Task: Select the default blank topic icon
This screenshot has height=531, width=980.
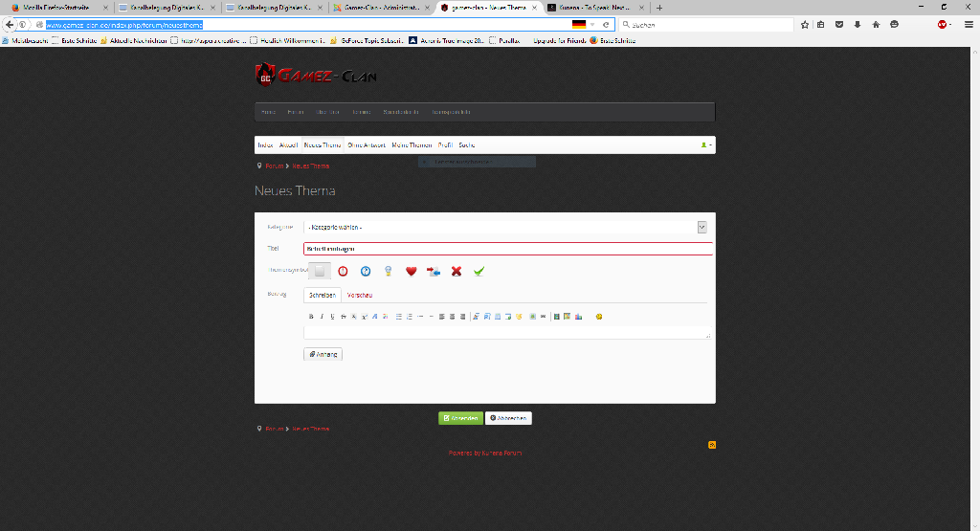Action: (x=321, y=272)
